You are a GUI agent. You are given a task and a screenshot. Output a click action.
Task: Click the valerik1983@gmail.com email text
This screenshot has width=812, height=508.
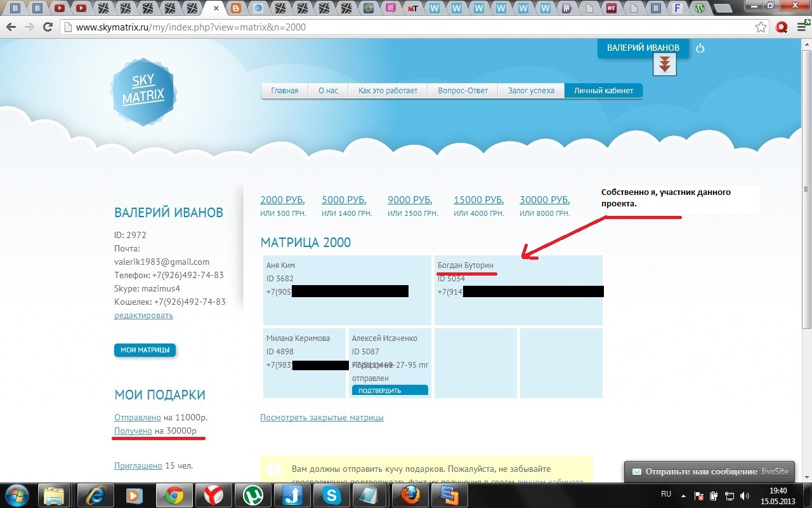click(162, 262)
